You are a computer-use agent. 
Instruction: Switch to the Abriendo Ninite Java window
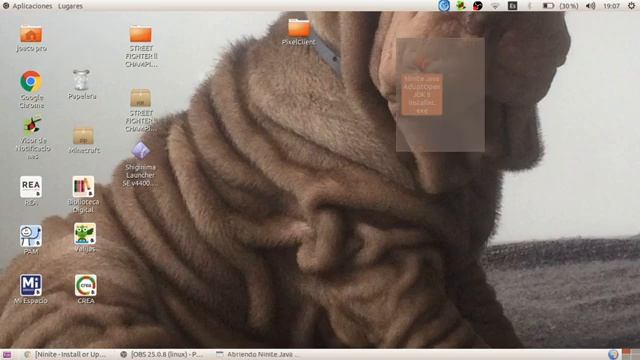(257, 355)
